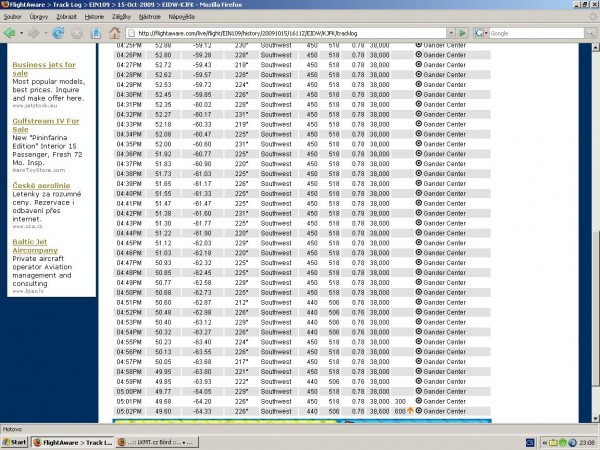
Task: Switch to FlightAware Track Log taskbar button
Action: (72, 443)
